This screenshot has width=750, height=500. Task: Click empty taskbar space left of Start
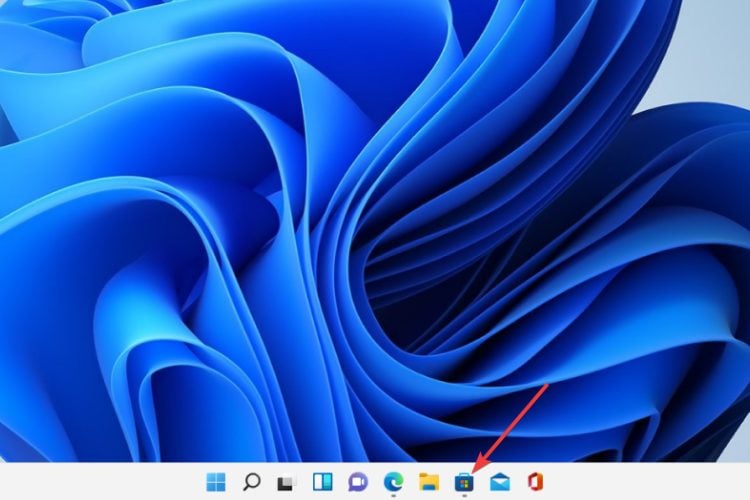point(100,482)
